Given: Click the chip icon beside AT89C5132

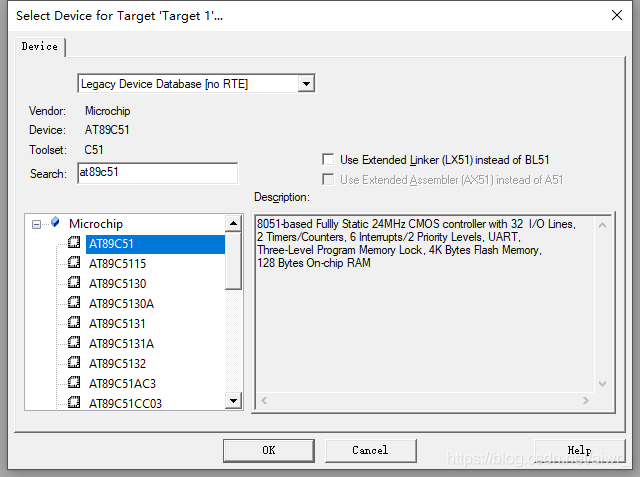Looking at the screenshot, I should point(74,362).
